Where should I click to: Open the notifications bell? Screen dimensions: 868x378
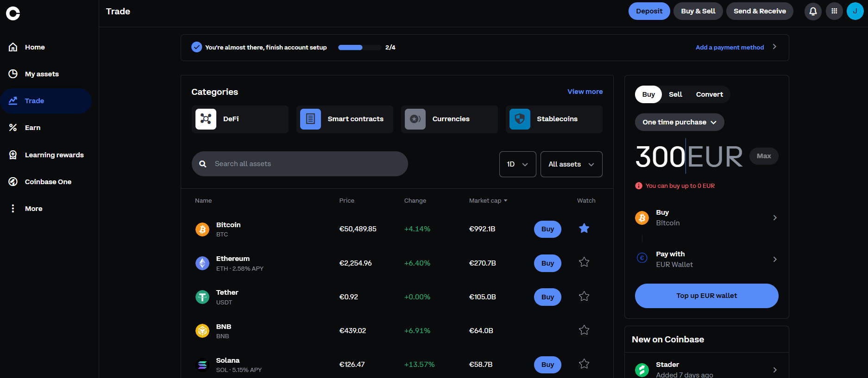click(813, 11)
